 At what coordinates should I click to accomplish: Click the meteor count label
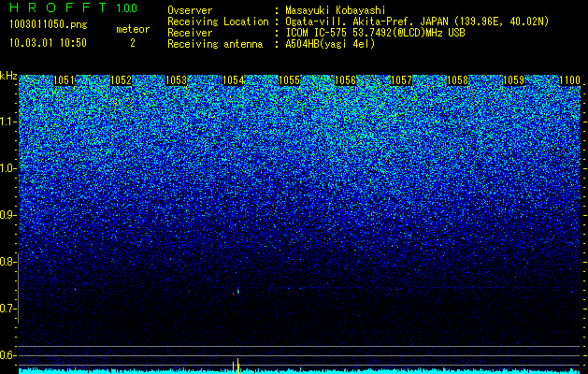[x=133, y=29]
